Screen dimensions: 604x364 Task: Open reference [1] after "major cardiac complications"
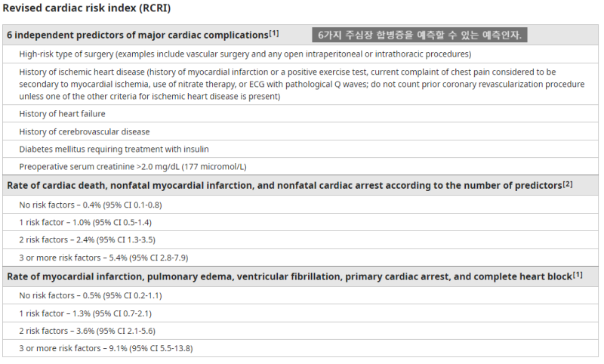click(274, 33)
